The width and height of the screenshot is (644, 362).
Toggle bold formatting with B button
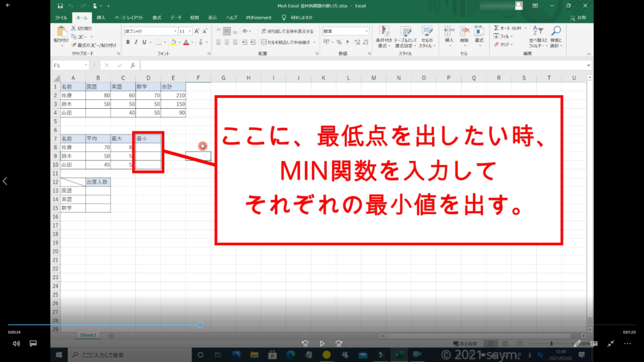click(127, 42)
